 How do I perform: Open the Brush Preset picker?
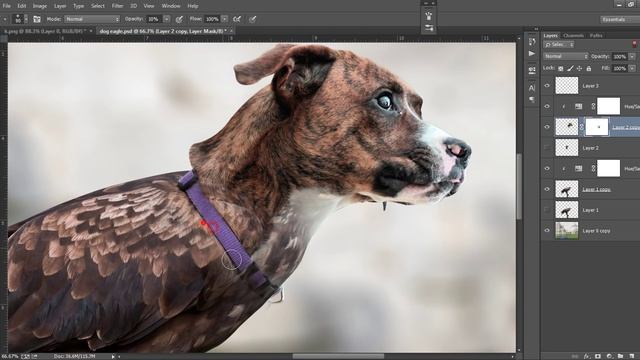pos(20,19)
